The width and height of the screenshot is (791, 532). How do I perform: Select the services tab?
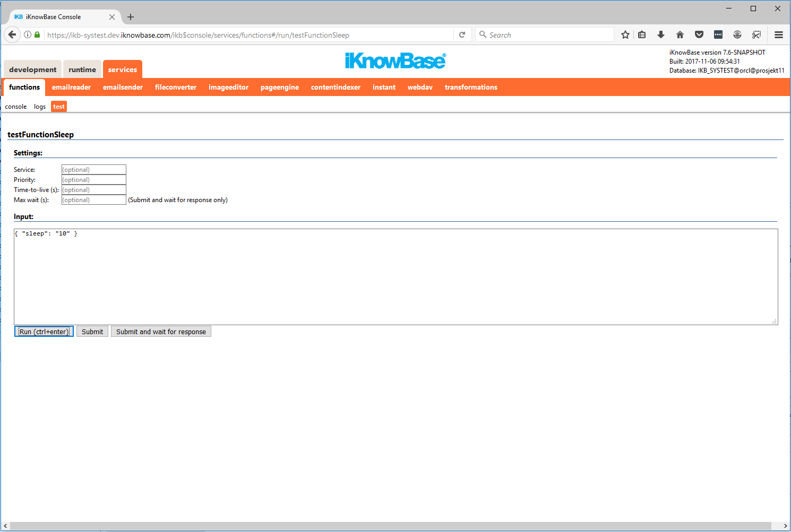pos(123,69)
